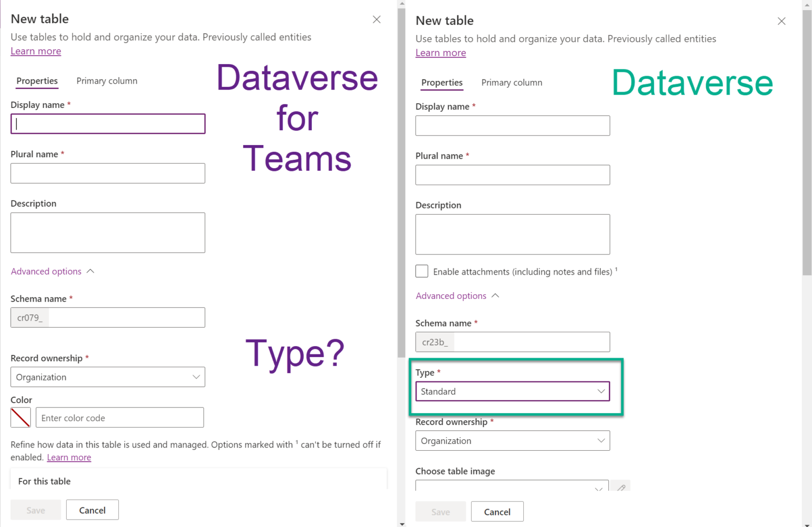The image size is (812, 527).
Task: Select the Properties tab in the right panel
Action: tap(442, 83)
